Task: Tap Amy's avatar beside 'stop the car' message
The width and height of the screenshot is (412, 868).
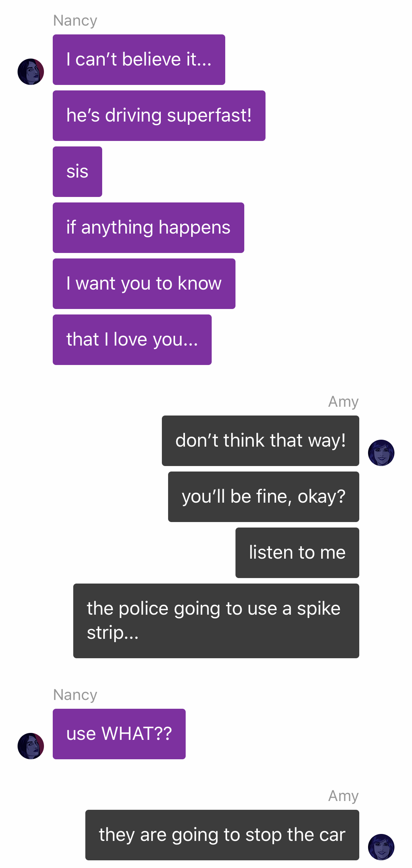Action: click(381, 847)
